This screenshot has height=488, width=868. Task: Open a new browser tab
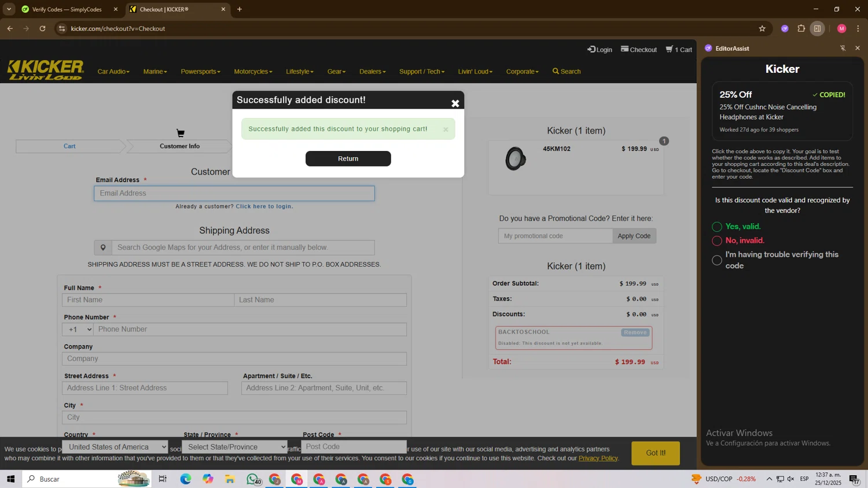pos(240,9)
